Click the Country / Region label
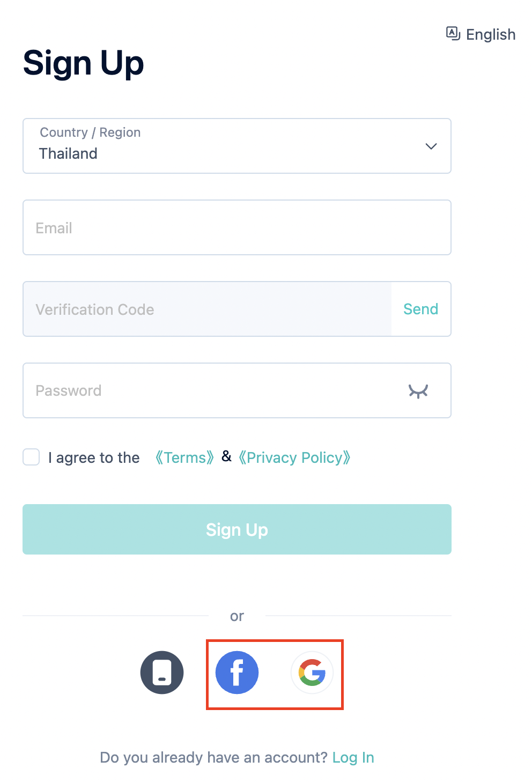This screenshot has height=783, width=532. (x=90, y=132)
